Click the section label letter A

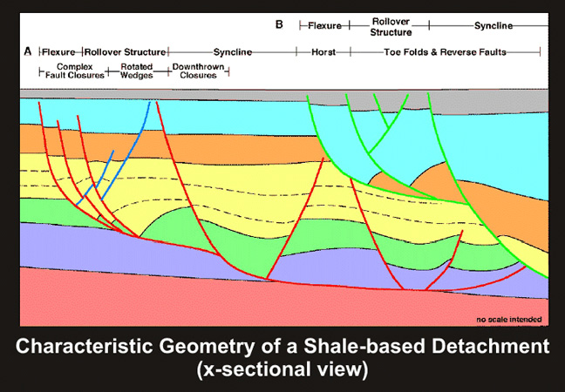tap(28, 52)
